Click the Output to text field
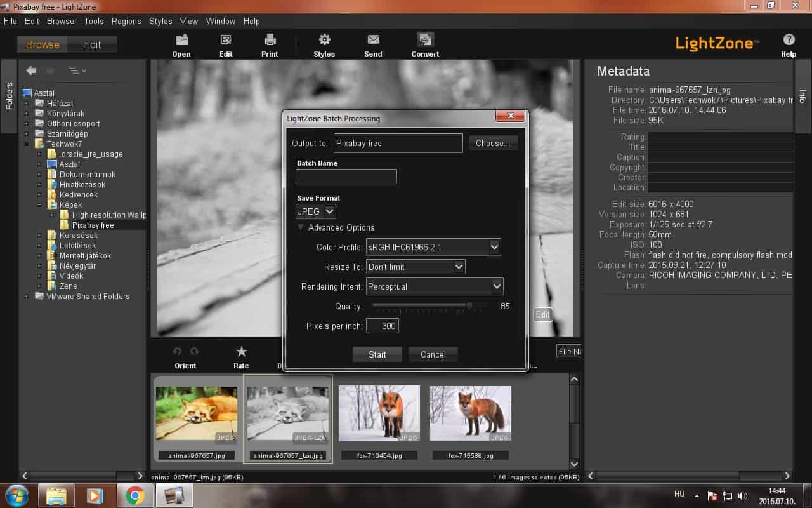Image resolution: width=812 pixels, height=508 pixels. [x=398, y=143]
